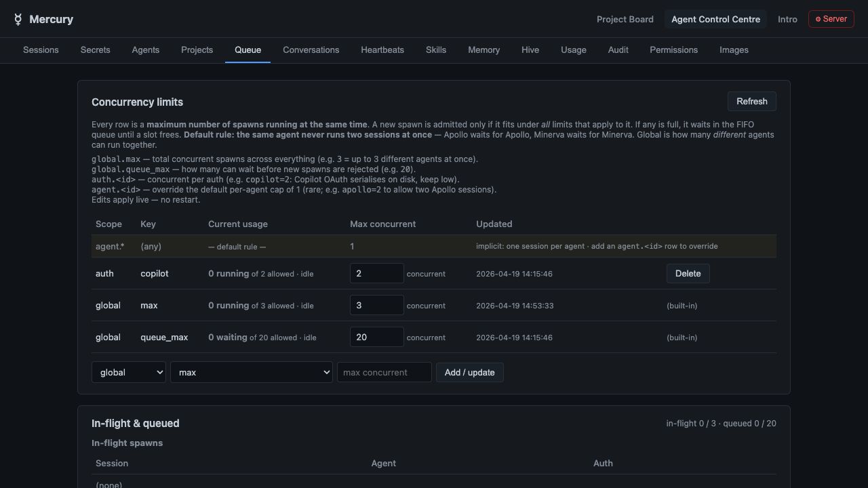Focus the new max concurrent input
This screenshot has width=868, height=488.
click(384, 373)
